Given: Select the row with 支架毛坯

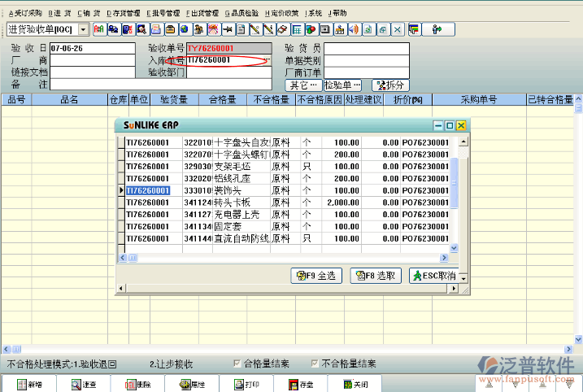Looking at the screenshot, I should [228, 166].
